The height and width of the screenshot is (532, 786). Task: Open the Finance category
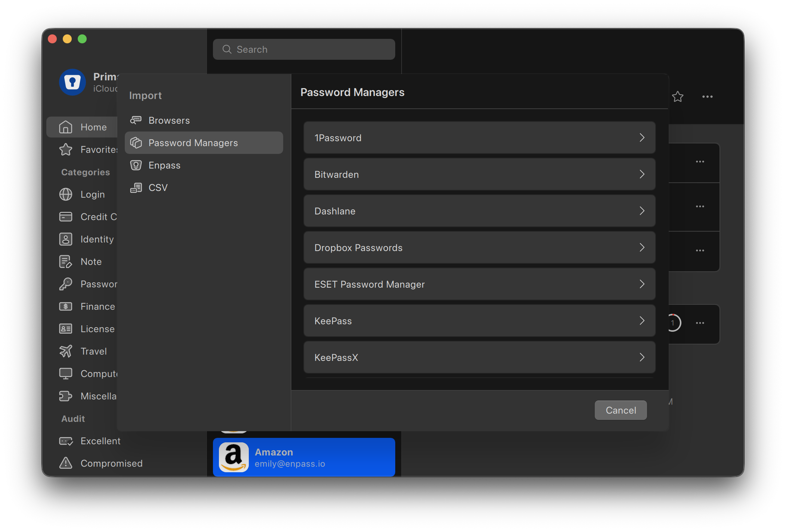[82, 306]
